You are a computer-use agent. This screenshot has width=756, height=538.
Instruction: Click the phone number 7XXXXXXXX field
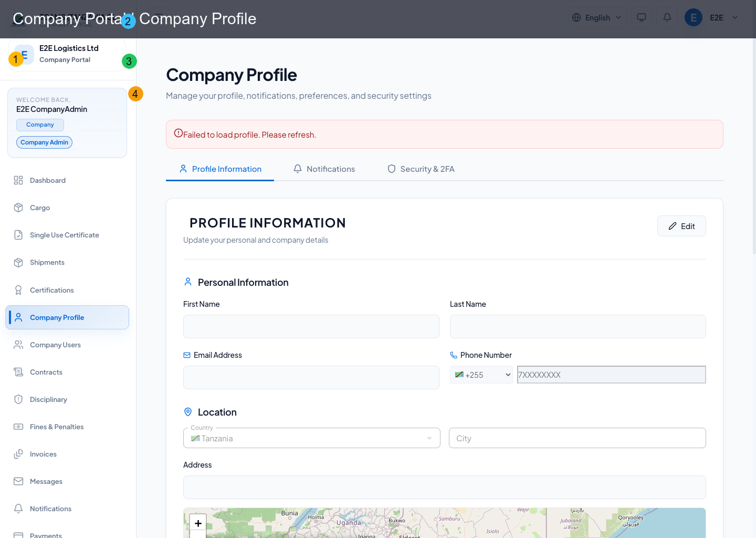tap(612, 375)
